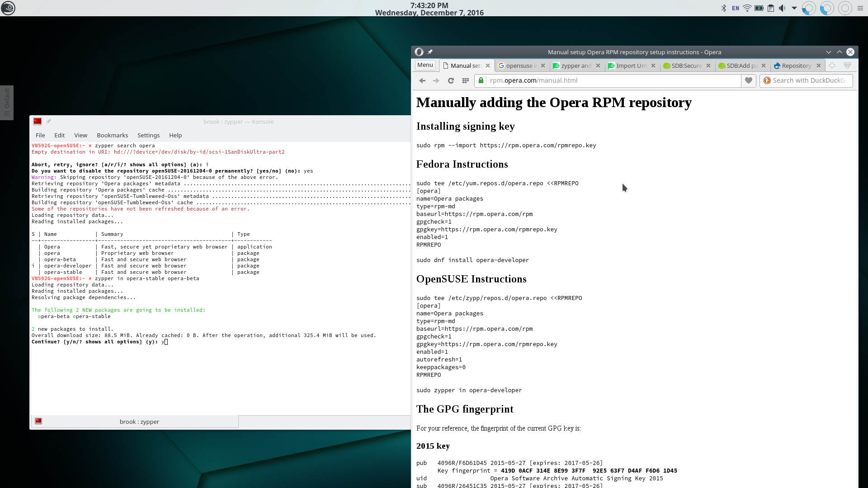Open Konsole File menu
This screenshot has width=868, height=488.
pos(40,135)
